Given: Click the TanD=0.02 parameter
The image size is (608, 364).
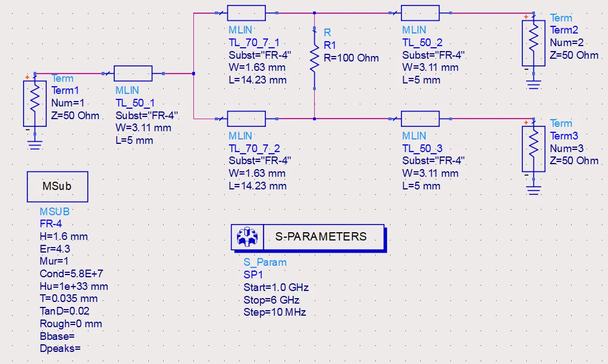Looking at the screenshot, I should (64, 311).
